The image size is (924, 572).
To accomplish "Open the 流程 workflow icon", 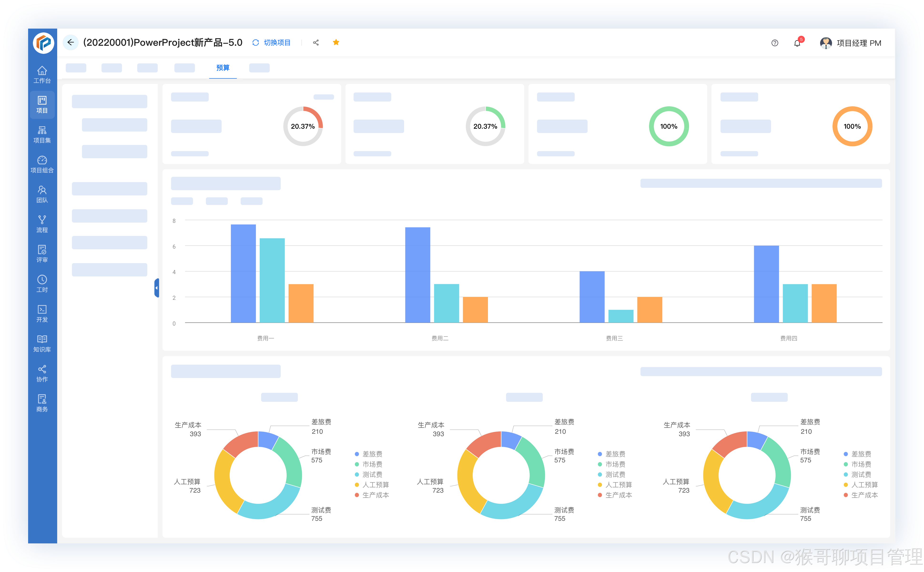I will [x=42, y=224].
